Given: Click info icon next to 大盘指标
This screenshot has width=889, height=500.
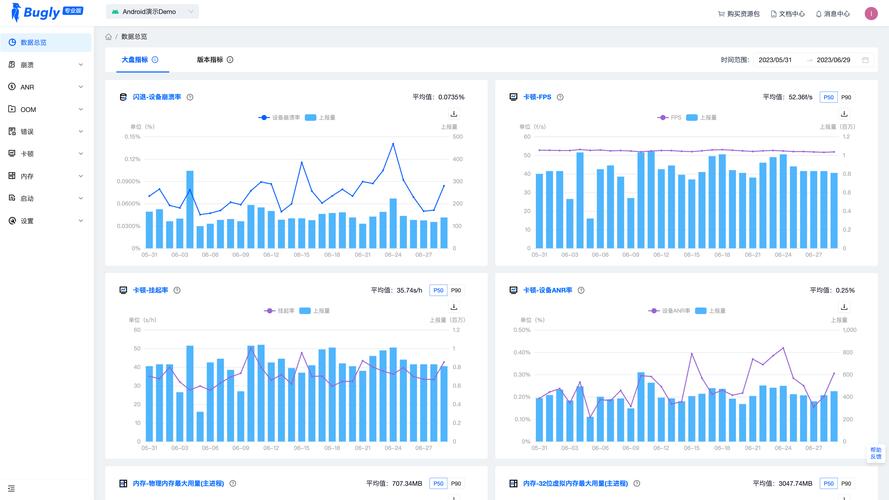Looking at the screenshot, I should tap(155, 60).
